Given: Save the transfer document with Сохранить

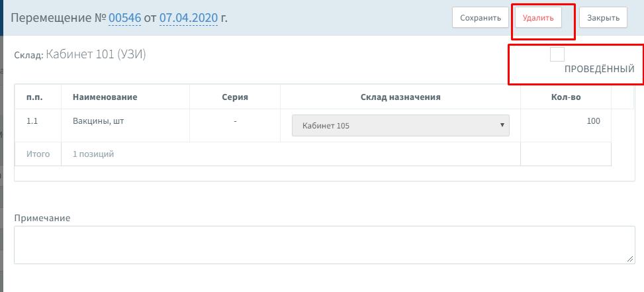Looking at the screenshot, I should tap(480, 18).
